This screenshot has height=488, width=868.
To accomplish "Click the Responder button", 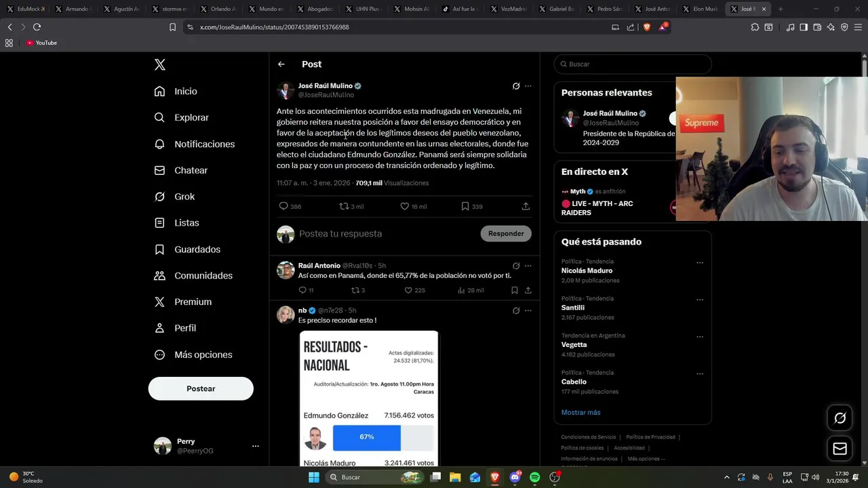I will point(506,234).
